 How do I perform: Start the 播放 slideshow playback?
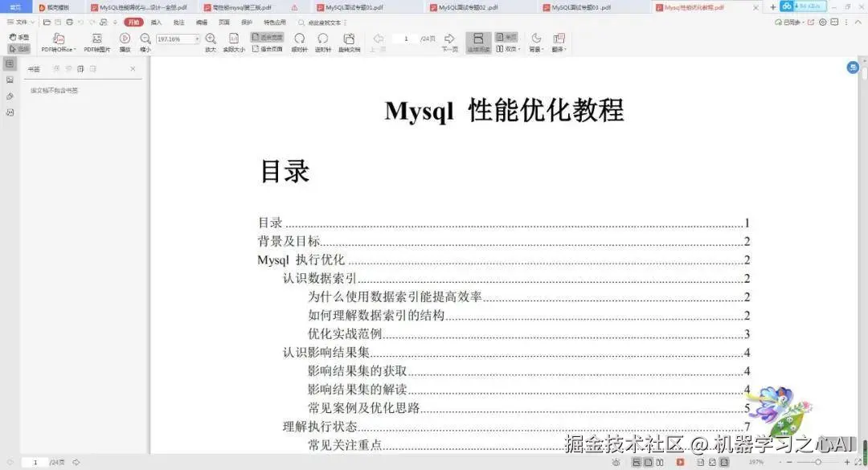coord(125,38)
